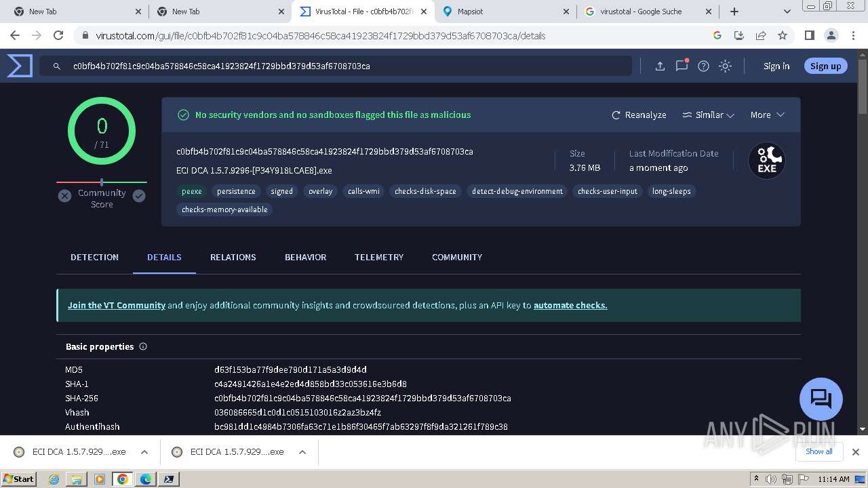Image resolution: width=868 pixels, height=488 pixels.
Task: Click the checks-memory-available tag
Action: click(x=224, y=209)
